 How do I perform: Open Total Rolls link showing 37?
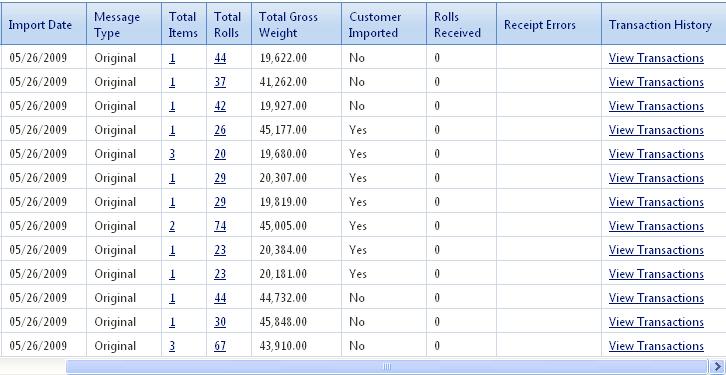[220, 82]
